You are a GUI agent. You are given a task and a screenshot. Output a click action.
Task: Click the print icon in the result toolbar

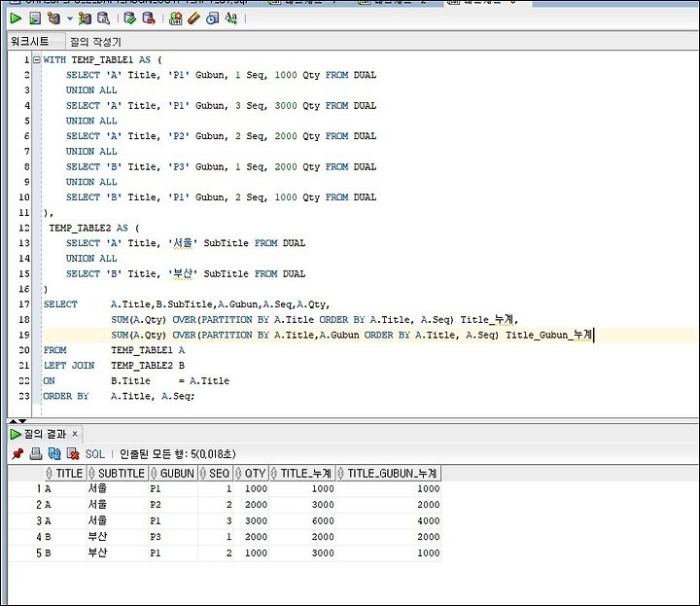pos(36,454)
